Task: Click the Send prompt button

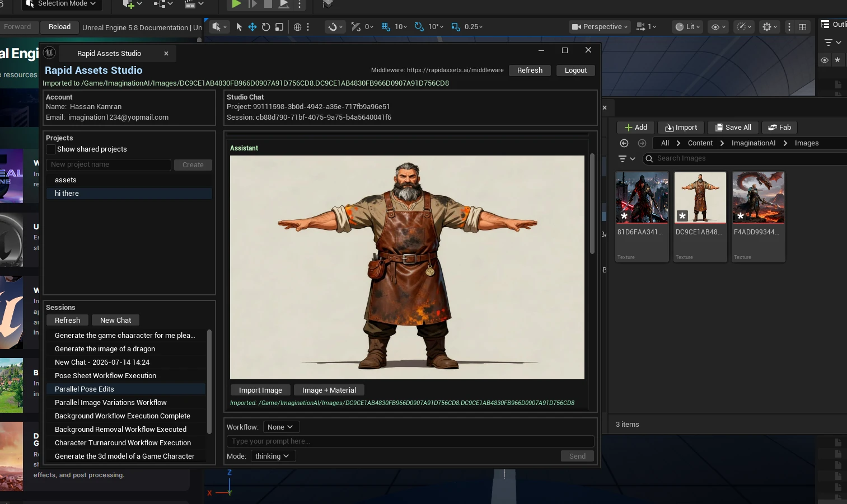Action: [577, 456]
